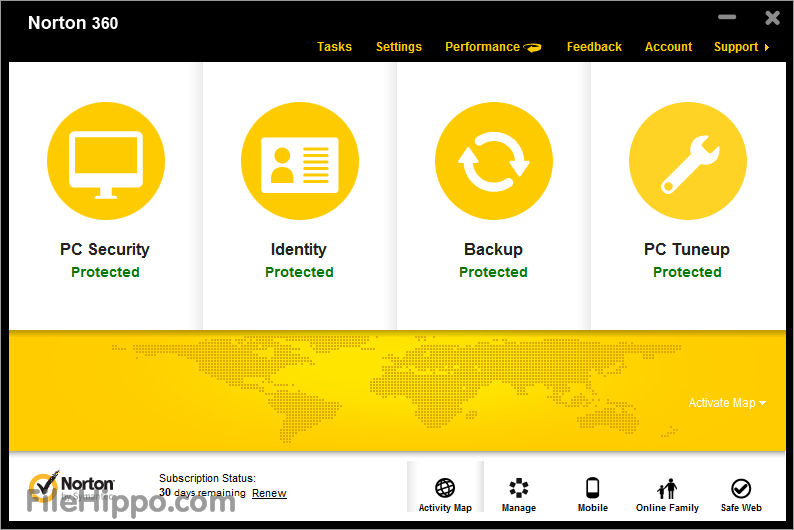Open the PC Tuneup wrench icon

(688, 161)
